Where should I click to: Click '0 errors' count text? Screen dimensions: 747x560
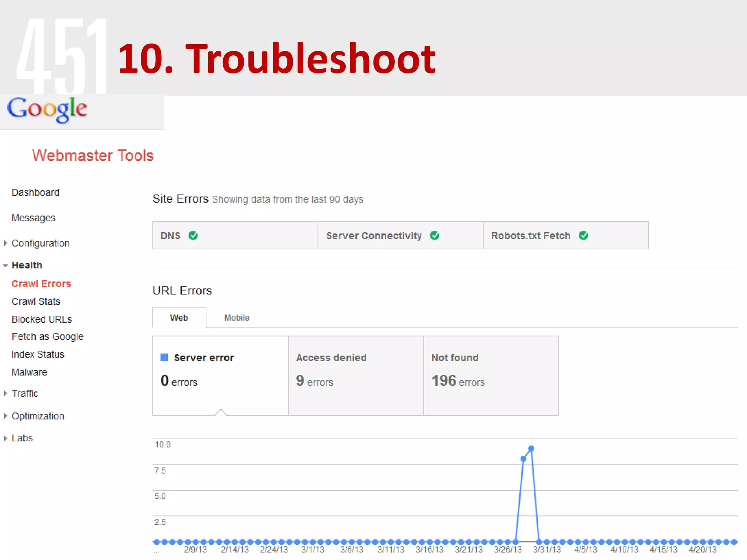point(179,381)
